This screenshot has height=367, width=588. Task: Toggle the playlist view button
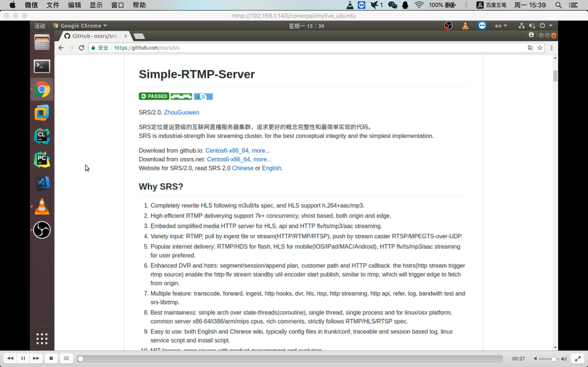pyautogui.click(x=66, y=358)
